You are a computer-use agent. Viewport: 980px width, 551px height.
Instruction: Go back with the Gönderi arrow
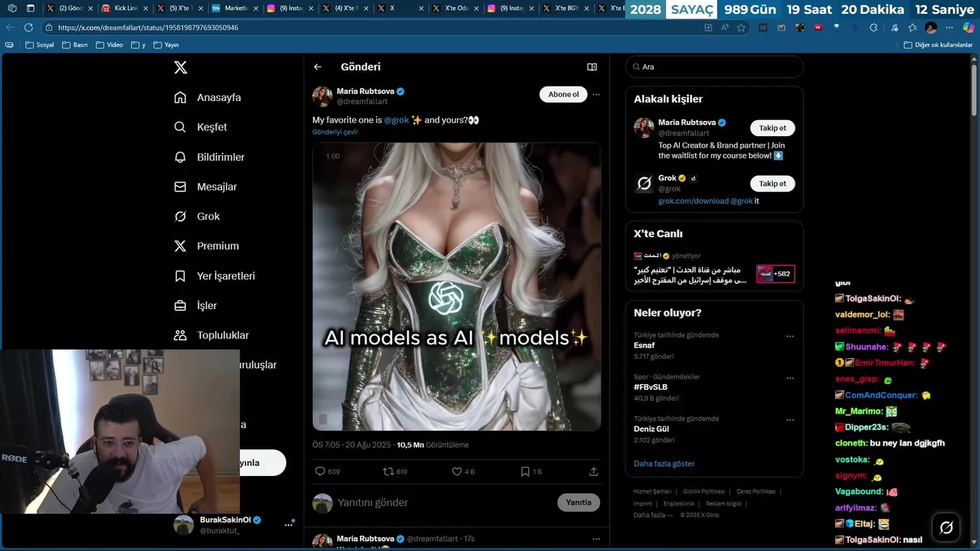318,67
